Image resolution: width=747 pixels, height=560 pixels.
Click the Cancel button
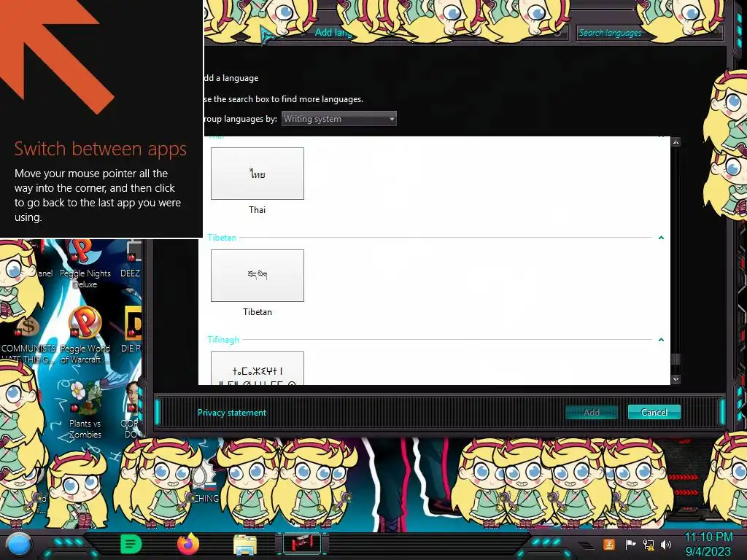(x=654, y=412)
